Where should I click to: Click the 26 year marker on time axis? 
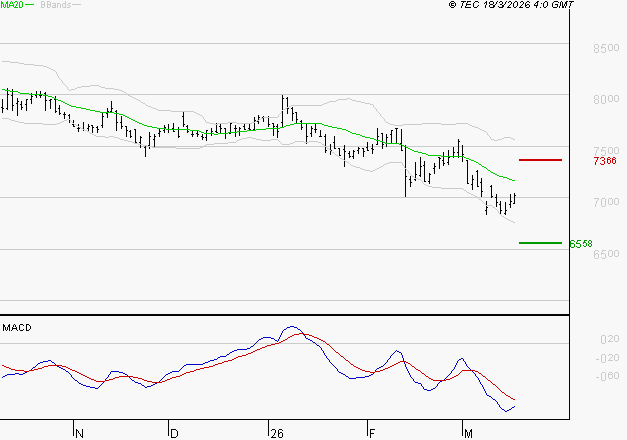pos(277,433)
